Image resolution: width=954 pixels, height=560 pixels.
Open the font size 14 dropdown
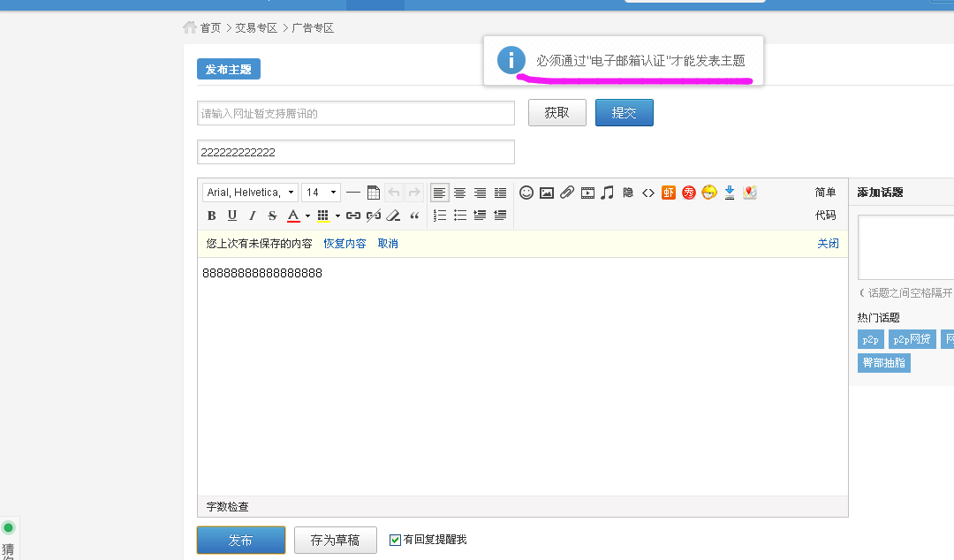[321, 192]
